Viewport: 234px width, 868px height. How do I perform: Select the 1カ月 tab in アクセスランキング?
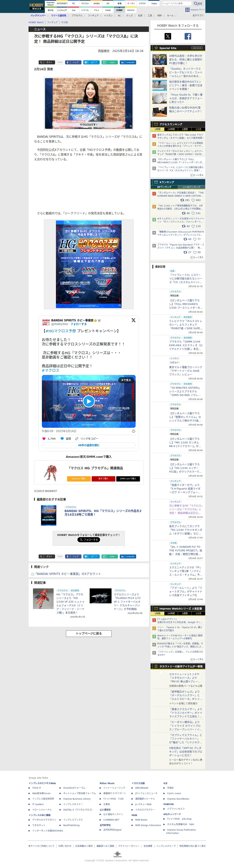tap(198, 129)
